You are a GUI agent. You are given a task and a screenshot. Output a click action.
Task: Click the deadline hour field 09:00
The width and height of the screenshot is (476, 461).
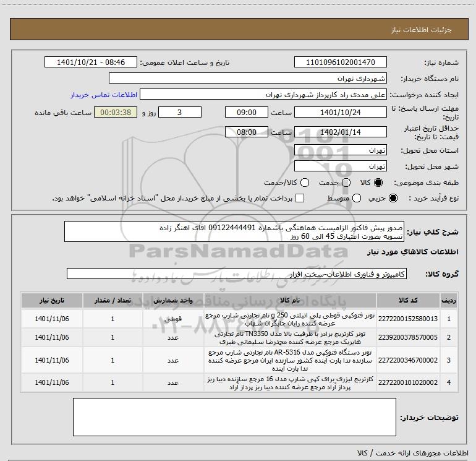247,112
